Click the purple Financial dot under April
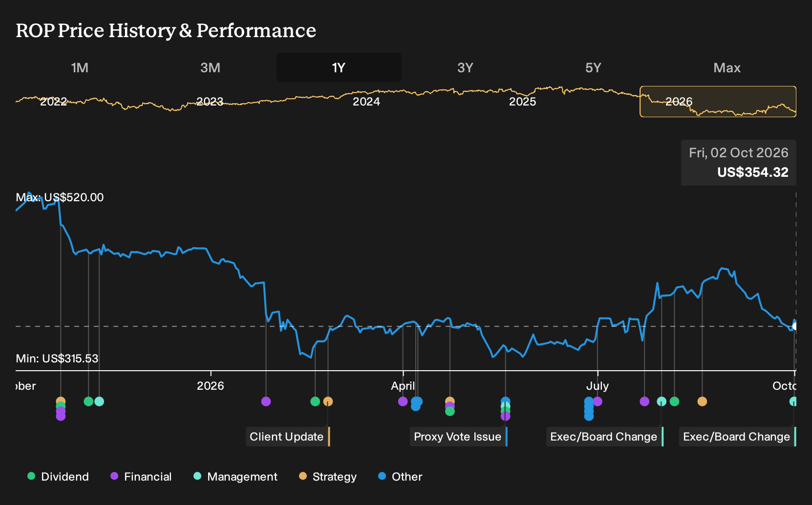 click(x=403, y=401)
